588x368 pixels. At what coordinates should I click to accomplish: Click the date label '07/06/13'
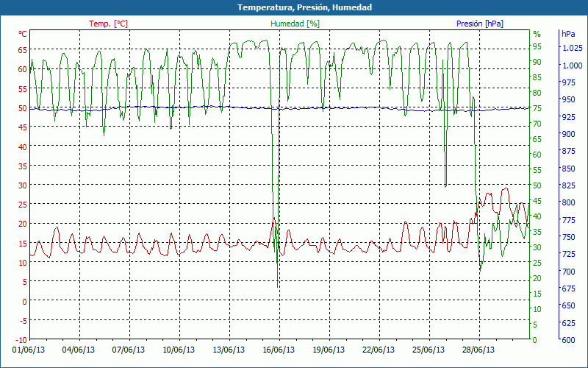(x=129, y=350)
